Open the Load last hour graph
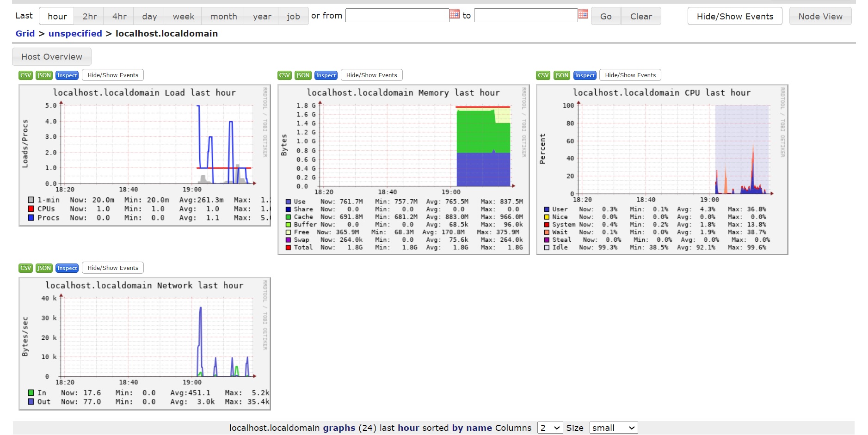Screen dimensions: 868x435 145,155
